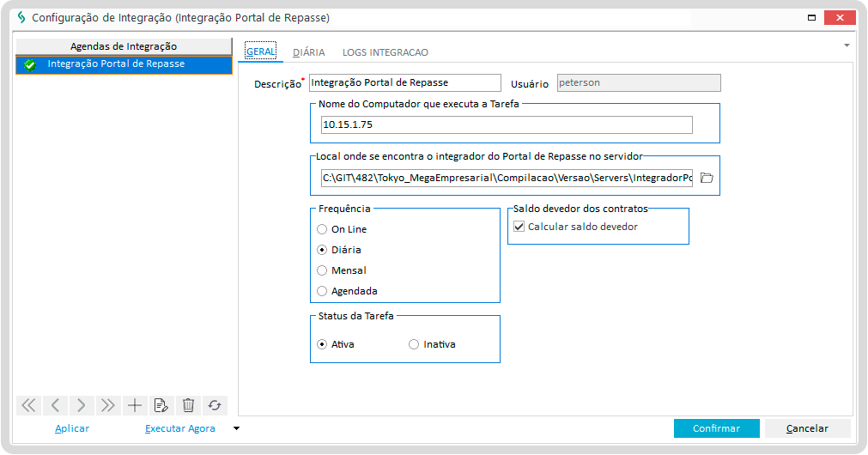Image resolution: width=868 pixels, height=455 pixels.
Task: Click the Aplicar link
Action: [72, 428]
